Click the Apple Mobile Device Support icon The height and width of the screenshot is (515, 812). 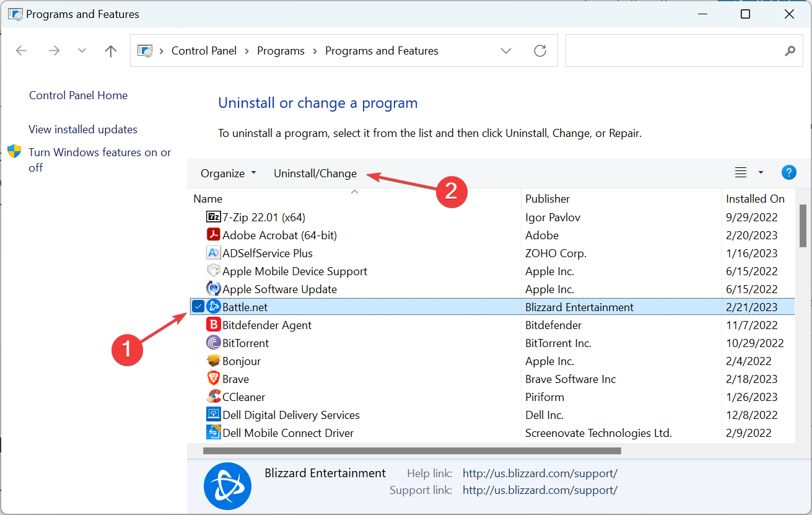coord(213,271)
